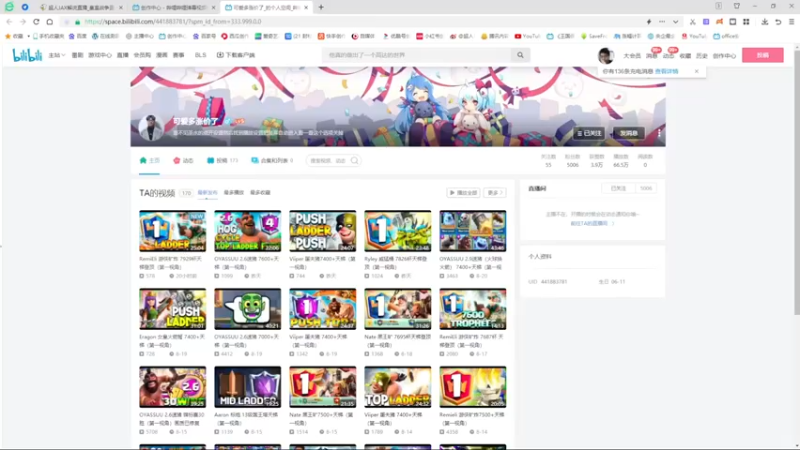
Task: Expand the 更多 videos link with chevron
Action: 495,193
